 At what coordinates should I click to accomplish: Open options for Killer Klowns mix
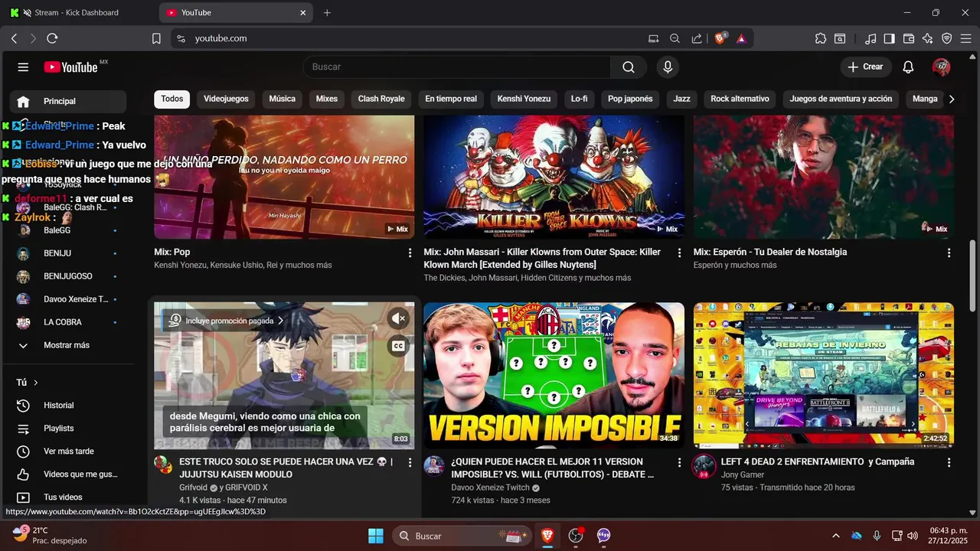click(x=679, y=253)
